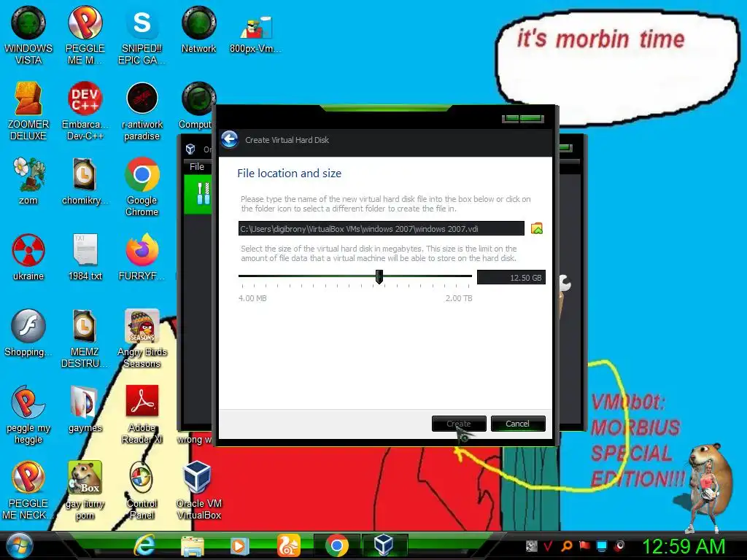Click the Cancel button

pos(518,424)
